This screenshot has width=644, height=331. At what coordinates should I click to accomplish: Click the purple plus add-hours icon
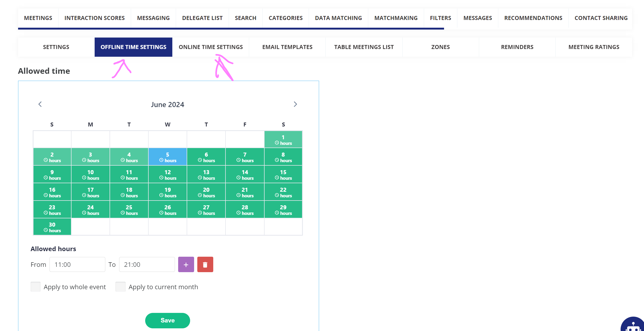coord(186,264)
